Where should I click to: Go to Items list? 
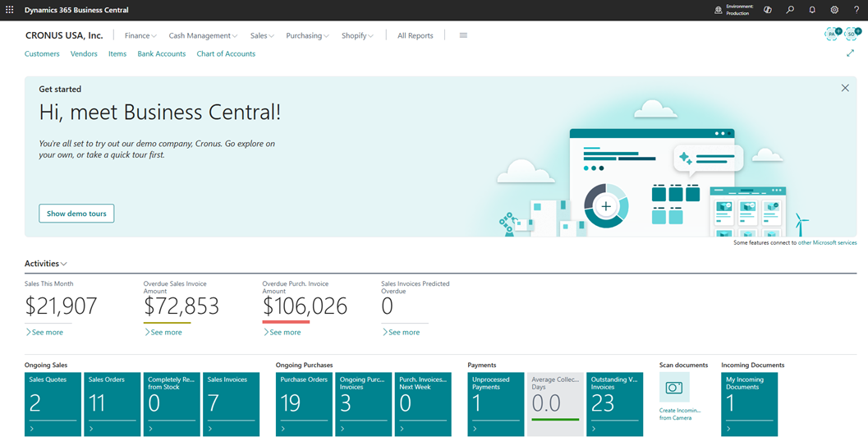tap(117, 53)
